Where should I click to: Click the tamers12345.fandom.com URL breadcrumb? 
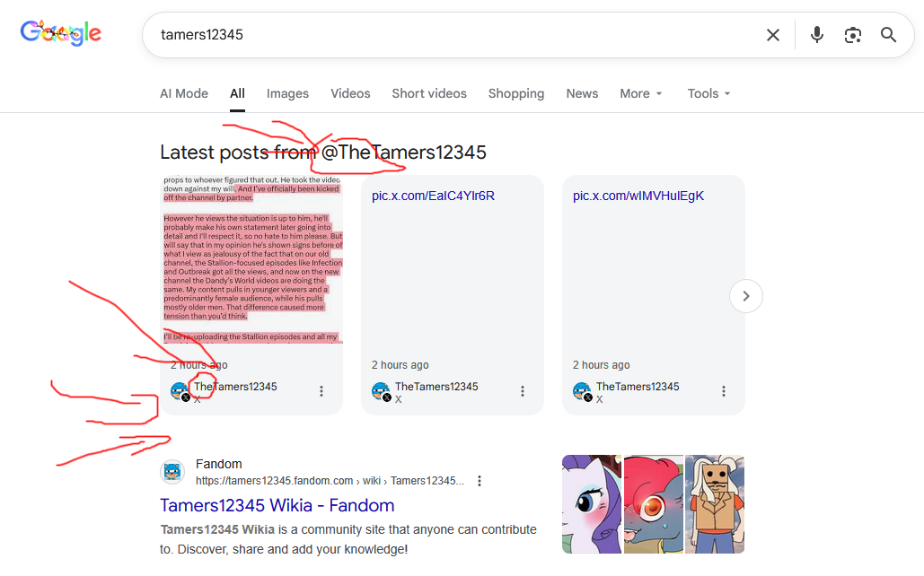tap(330, 481)
